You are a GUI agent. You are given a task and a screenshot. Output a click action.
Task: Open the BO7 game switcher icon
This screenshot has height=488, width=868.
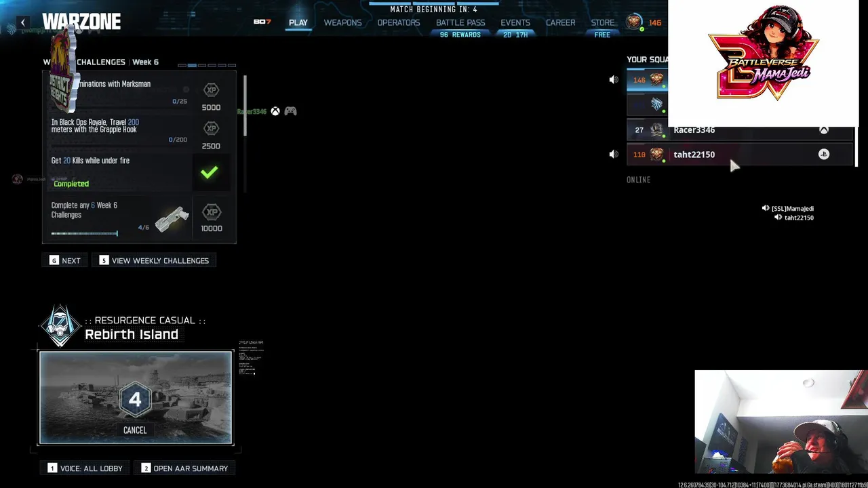(262, 22)
